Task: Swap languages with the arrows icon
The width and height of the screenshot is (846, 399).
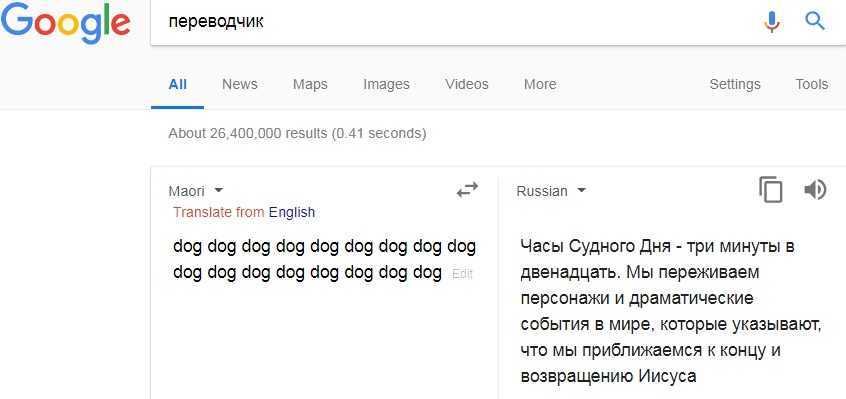Action: point(467,190)
